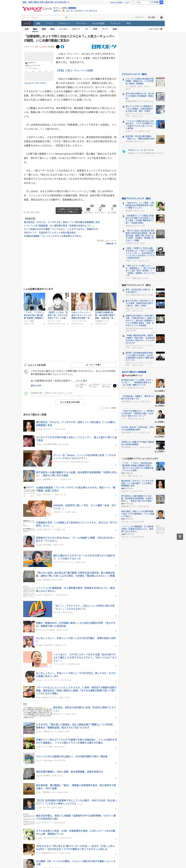This screenshot has height=868, width=186.
Task: Select the ランキング navigation tab
Action: pos(115,24)
